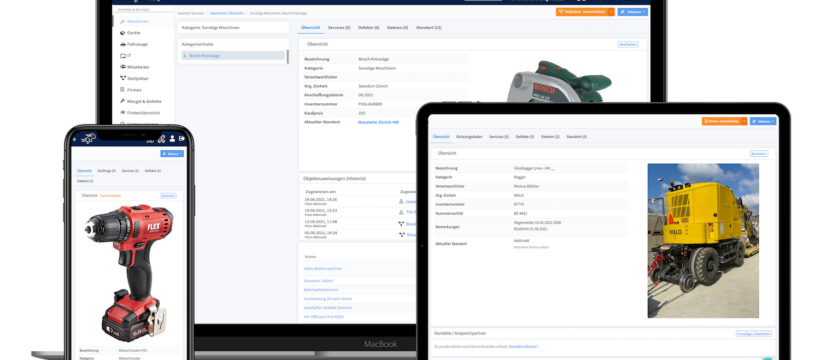Viewport: 820px width, 360px height.
Task: Tap the user profile icon on phone
Action: tap(172, 139)
